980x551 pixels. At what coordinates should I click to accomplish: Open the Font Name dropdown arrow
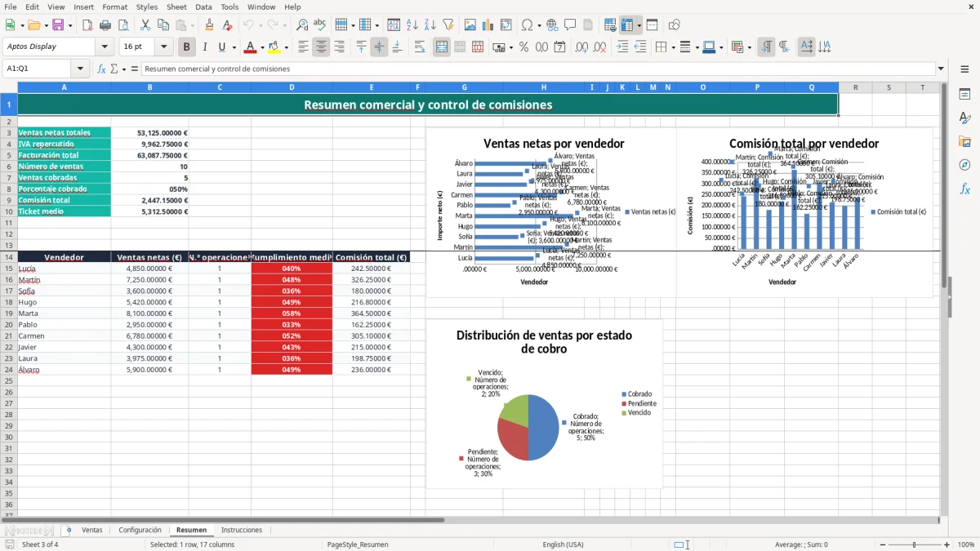pos(105,47)
